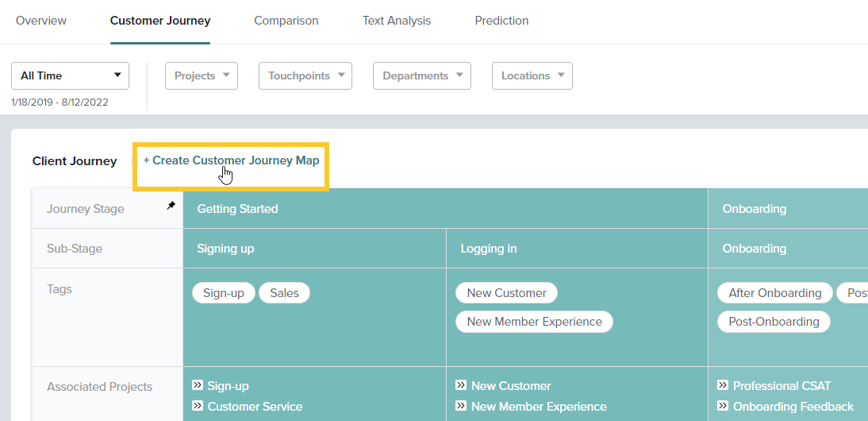This screenshot has height=421, width=868.
Task: Switch to the Text Analysis tab
Action: coord(397,21)
